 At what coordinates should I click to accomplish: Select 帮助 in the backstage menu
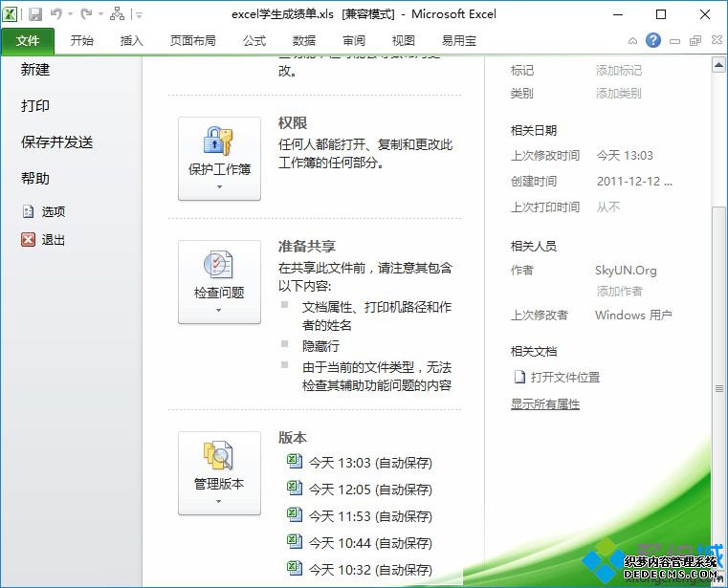coord(35,178)
